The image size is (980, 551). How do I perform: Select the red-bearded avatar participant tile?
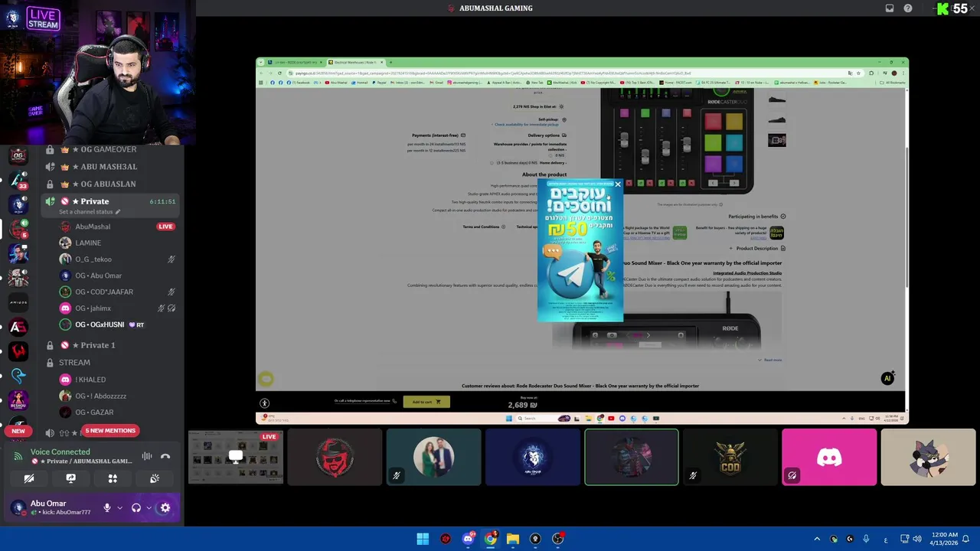[335, 457]
